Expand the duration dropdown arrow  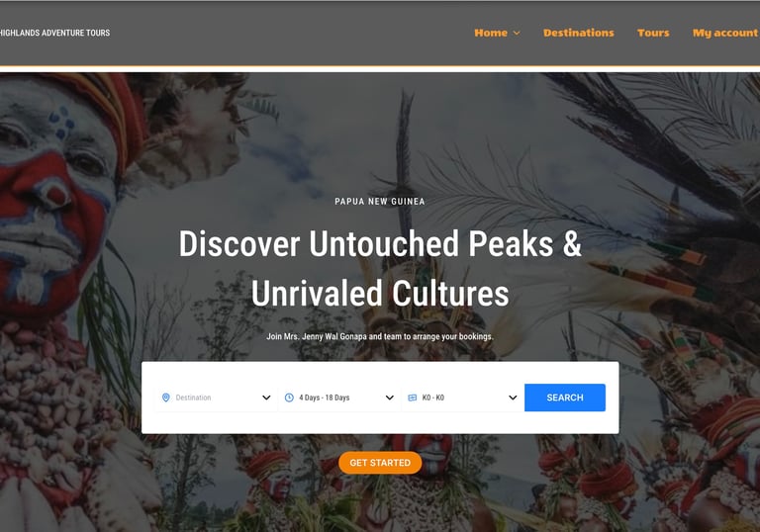coord(389,398)
